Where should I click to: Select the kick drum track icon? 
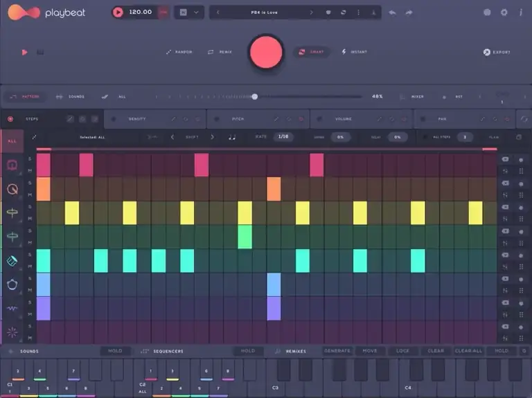(x=12, y=165)
